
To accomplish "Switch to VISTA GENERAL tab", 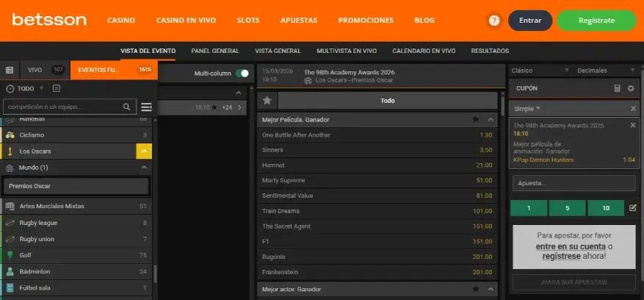I will (x=278, y=51).
